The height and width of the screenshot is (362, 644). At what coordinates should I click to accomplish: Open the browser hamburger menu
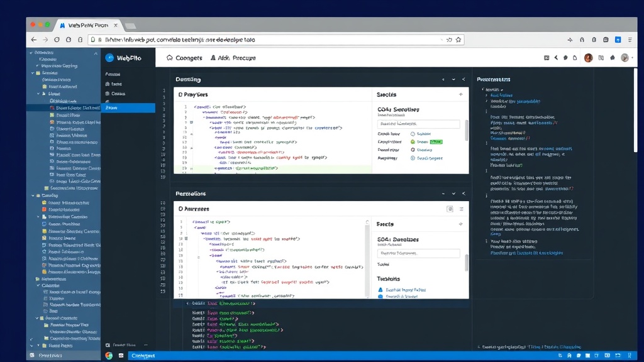tap(630, 40)
